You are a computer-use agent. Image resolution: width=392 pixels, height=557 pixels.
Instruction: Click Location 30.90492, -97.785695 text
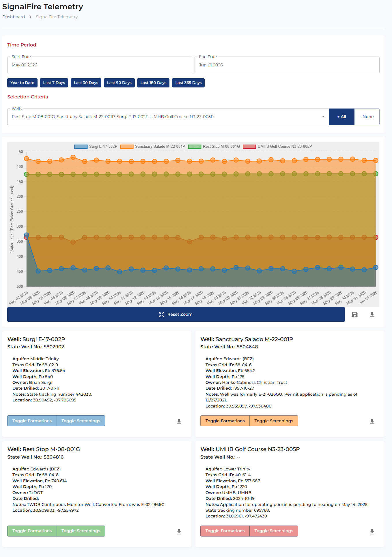tap(44, 400)
